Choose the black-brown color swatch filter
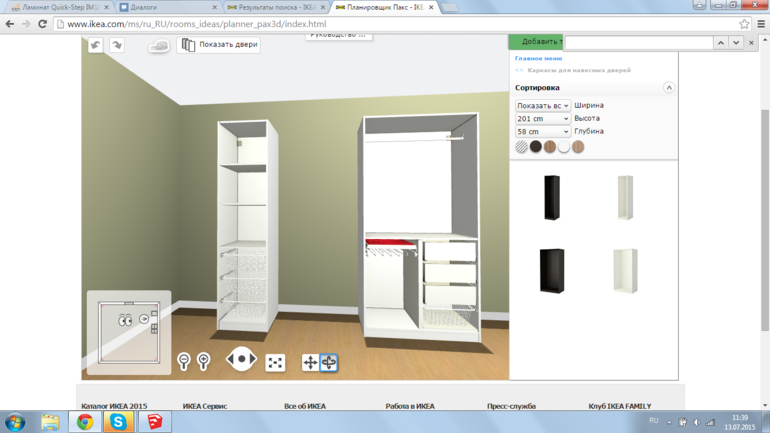Viewport: 770px width, 433px height. pyautogui.click(x=535, y=147)
